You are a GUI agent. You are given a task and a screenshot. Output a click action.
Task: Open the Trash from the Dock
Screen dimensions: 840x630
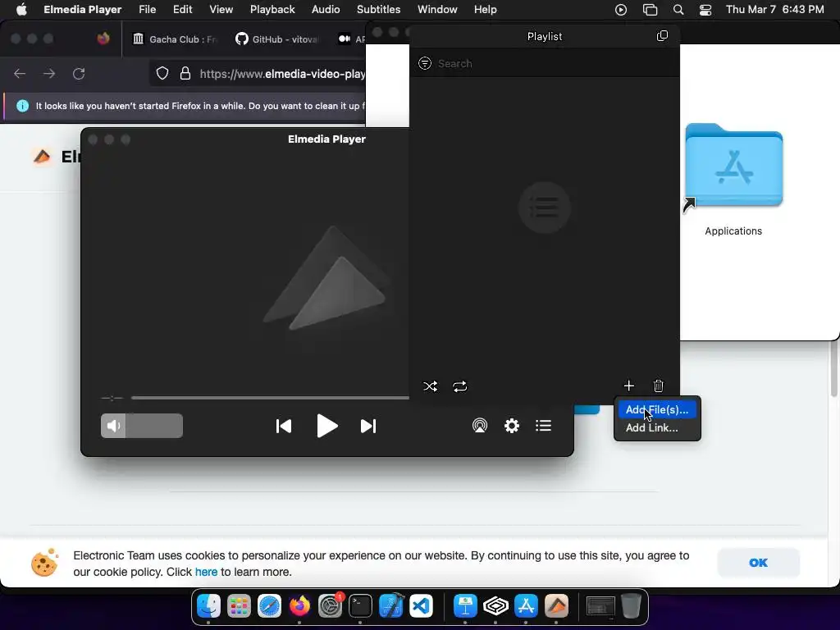(x=631, y=606)
